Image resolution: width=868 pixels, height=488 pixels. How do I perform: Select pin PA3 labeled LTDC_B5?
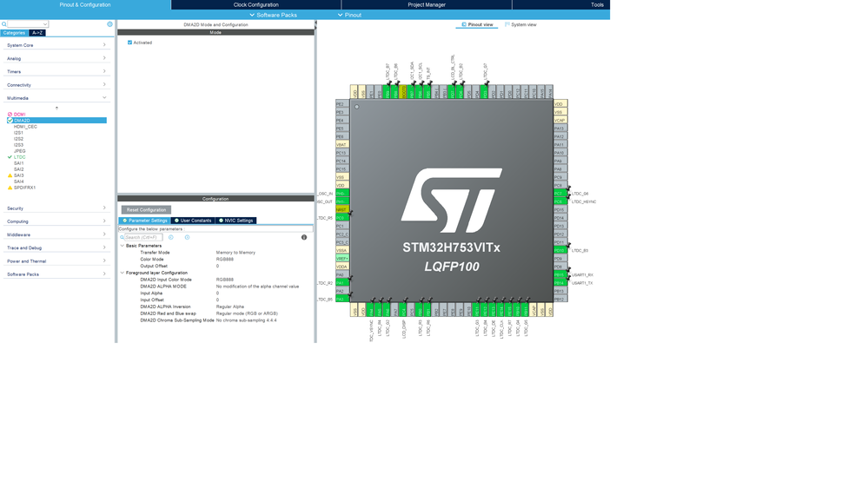(x=342, y=300)
